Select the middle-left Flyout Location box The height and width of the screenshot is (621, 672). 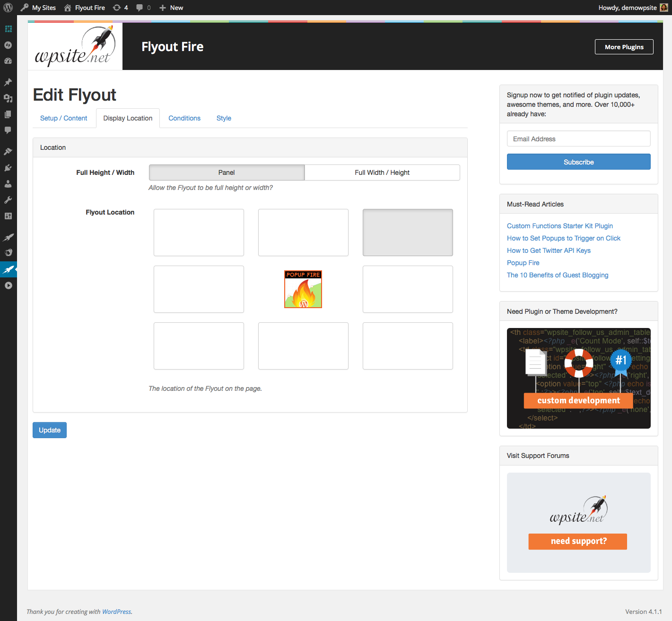click(x=199, y=289)
